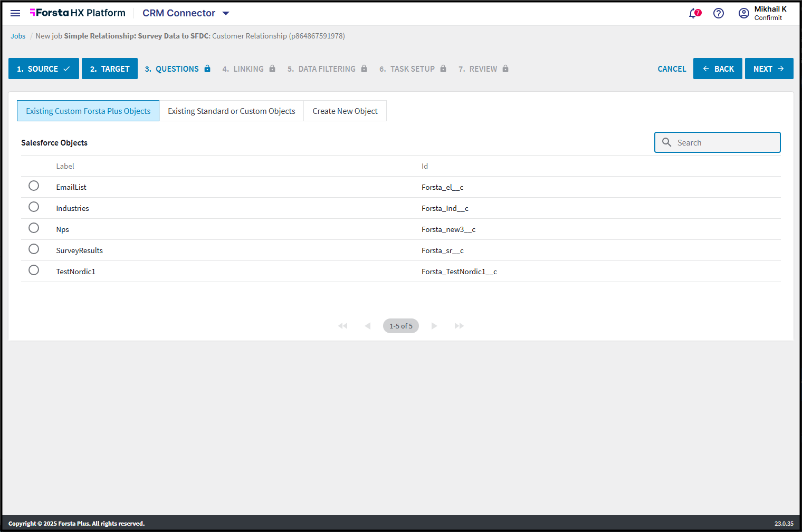Open the notifications bell

(694, 13)
